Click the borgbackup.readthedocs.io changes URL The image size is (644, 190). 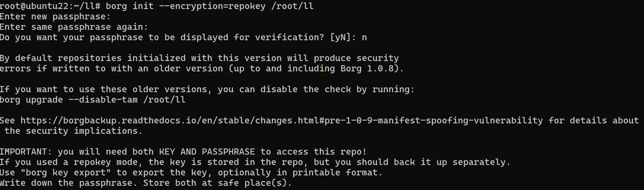(x=282, y=120)
